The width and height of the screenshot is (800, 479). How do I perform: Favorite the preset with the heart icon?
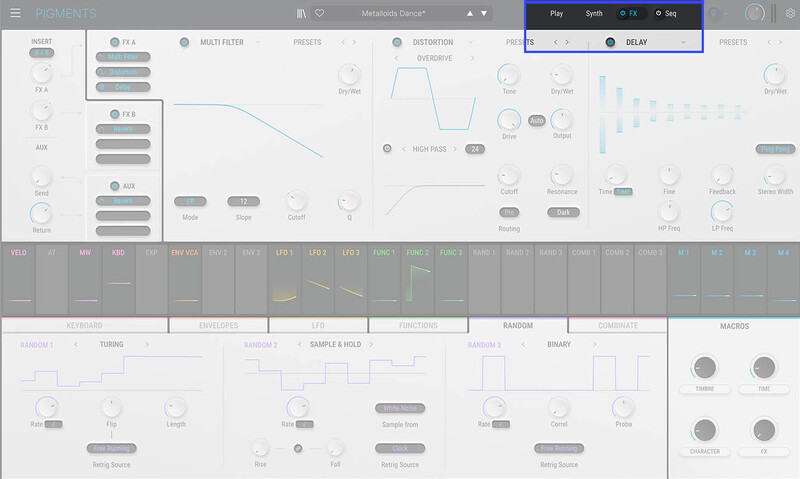point(319,13)
